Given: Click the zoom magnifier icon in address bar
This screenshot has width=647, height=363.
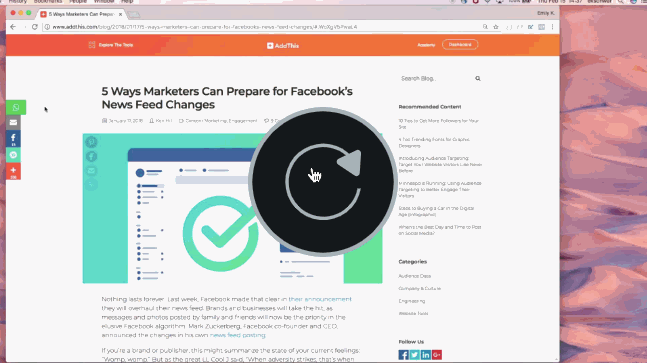Looking at the screenshot, I should tap(485, 27).
